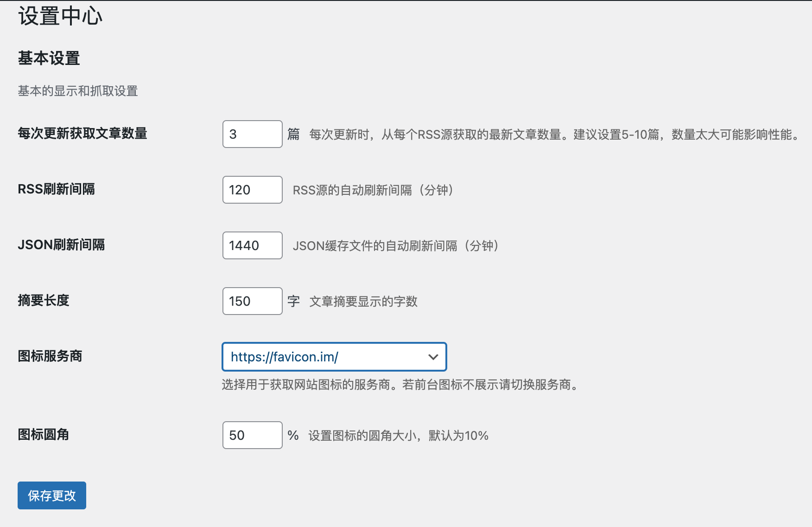Open the 图标服务商 favicon.im dropdown
The height and width of the screenshot is (527, 812).
pyautogui.click(x=334, y=357)
